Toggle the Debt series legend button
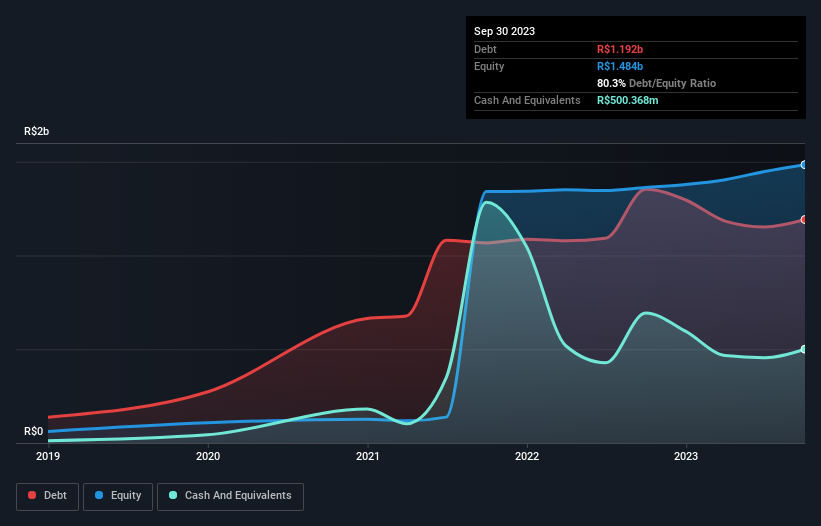 47,496
